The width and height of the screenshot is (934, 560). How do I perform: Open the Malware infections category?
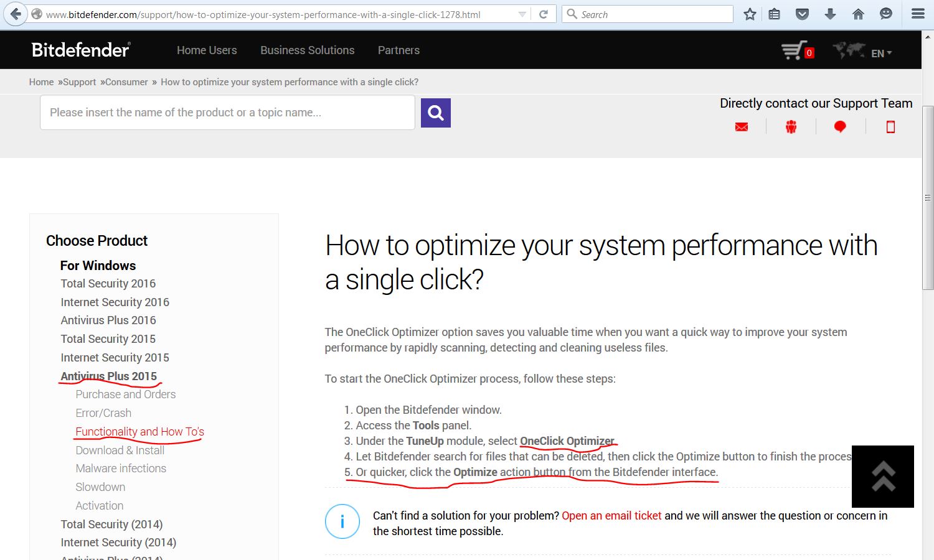point(121,469)
